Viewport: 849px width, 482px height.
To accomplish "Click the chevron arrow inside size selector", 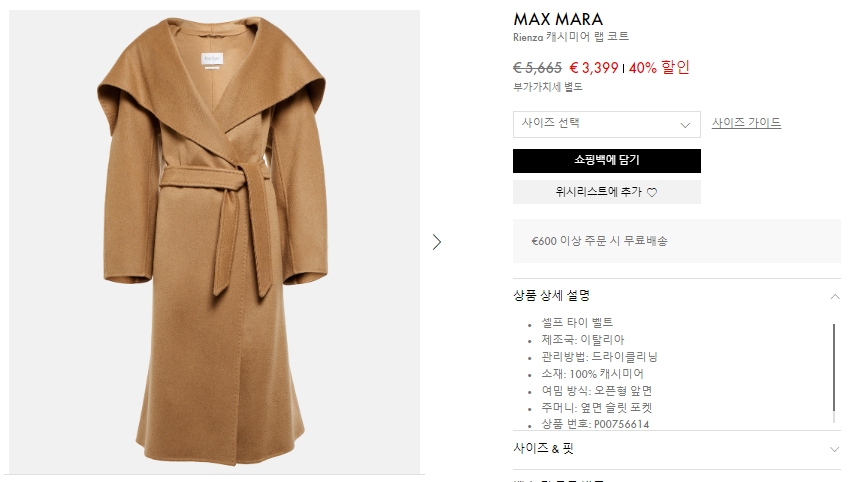I will pos(685,125).
